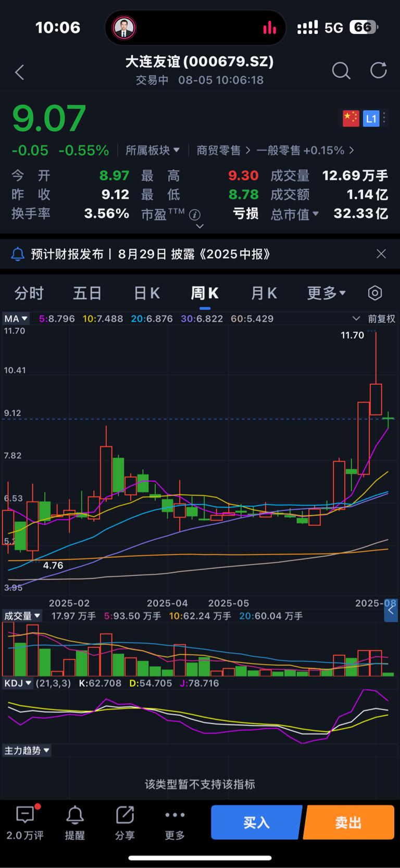Tap the China flag market icon
400x868 pixels.
(351, 118)
